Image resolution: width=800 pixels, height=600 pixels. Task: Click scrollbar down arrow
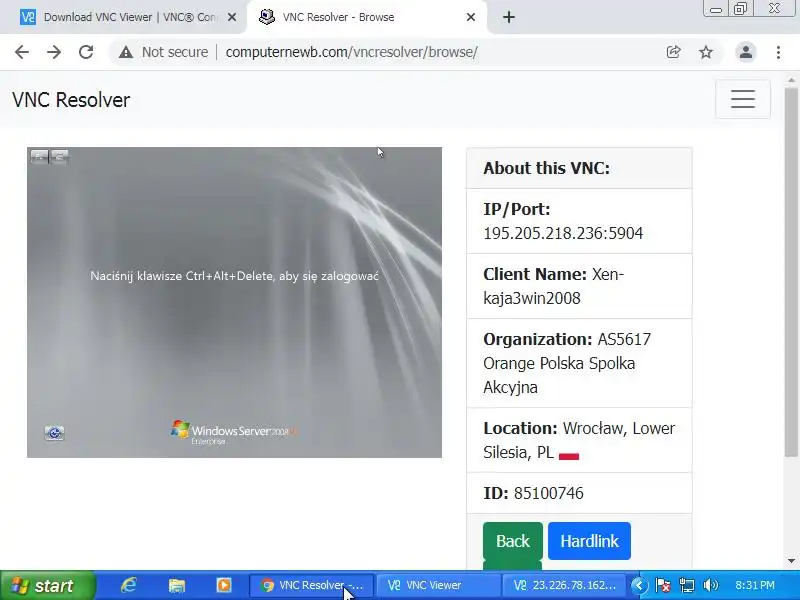[791, 561]
